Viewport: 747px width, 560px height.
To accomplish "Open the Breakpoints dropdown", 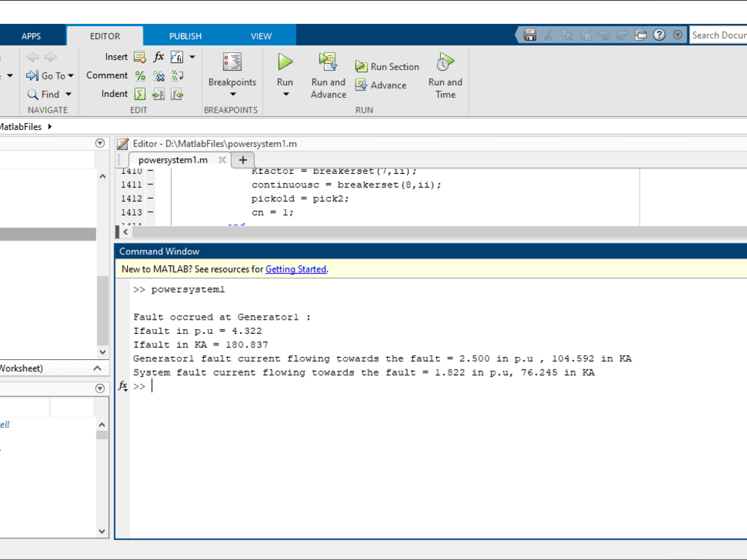I will pos(232,75).
